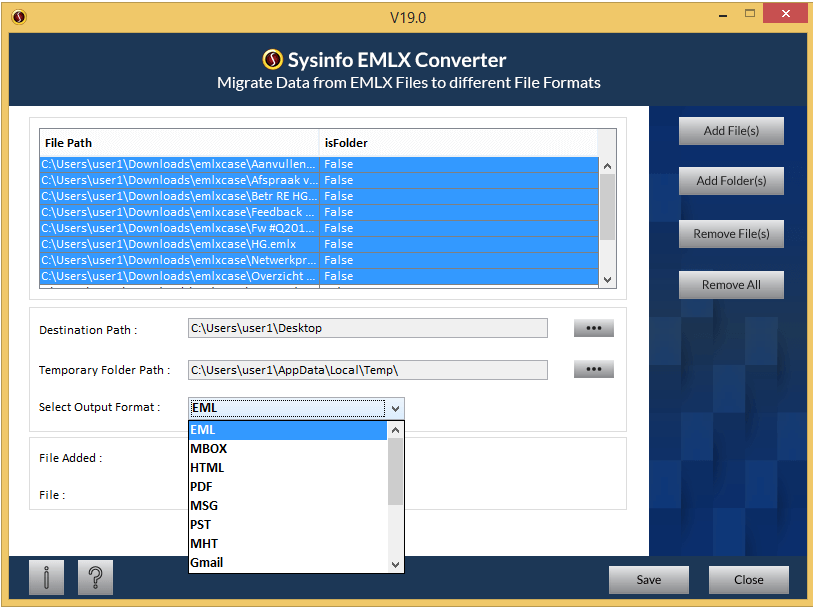Select the Overzicht ... file row
The width and height of the screenshot is (813, 607).
click(x=319, y=277)
